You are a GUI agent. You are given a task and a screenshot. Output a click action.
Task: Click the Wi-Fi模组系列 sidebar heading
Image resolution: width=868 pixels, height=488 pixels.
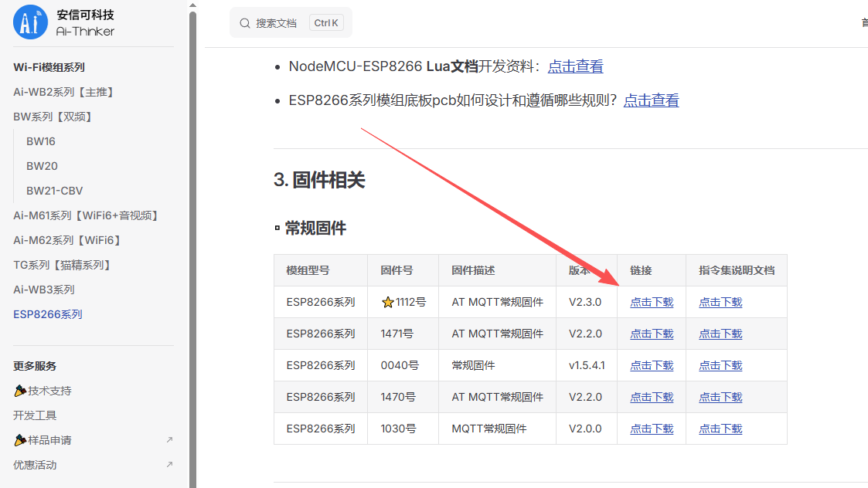tap(49, 67)
